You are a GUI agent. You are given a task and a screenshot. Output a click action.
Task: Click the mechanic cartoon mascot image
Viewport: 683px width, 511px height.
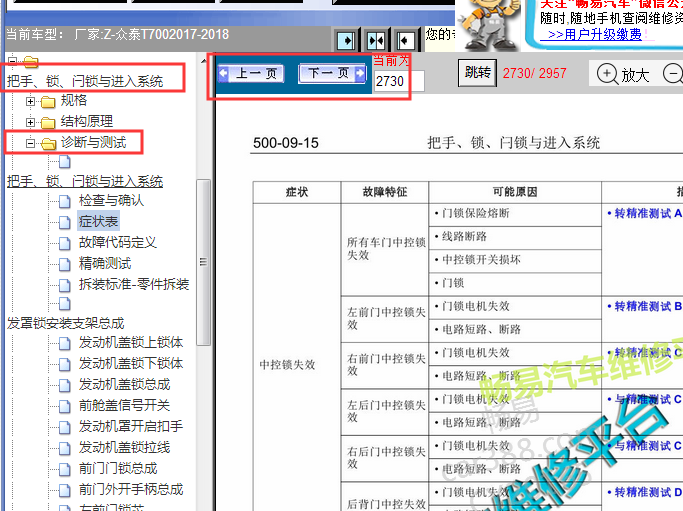click(490, 24)
